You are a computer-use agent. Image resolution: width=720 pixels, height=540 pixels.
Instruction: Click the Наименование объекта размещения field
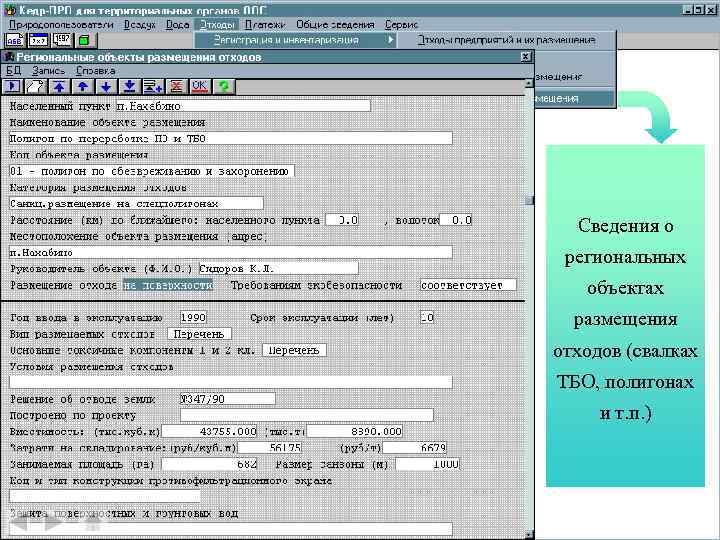pos(231,138)
